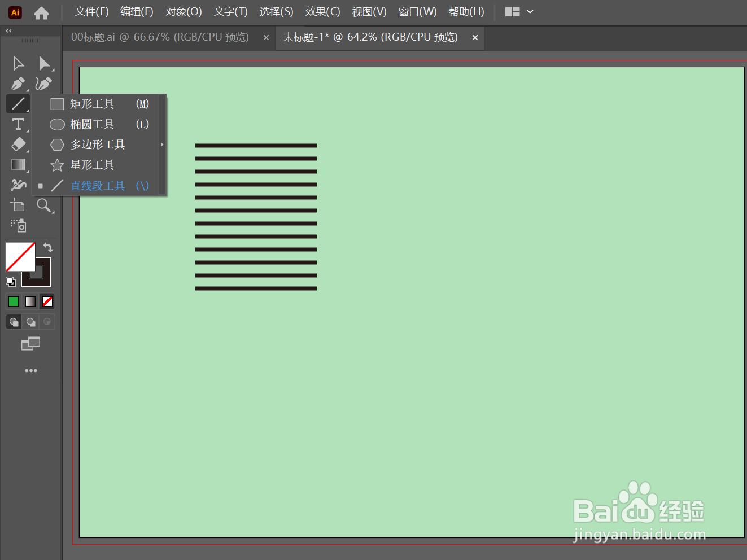Screen dimensions: 747x560
Task: Open the 效果(C) menu
Action: click(322, 12)
